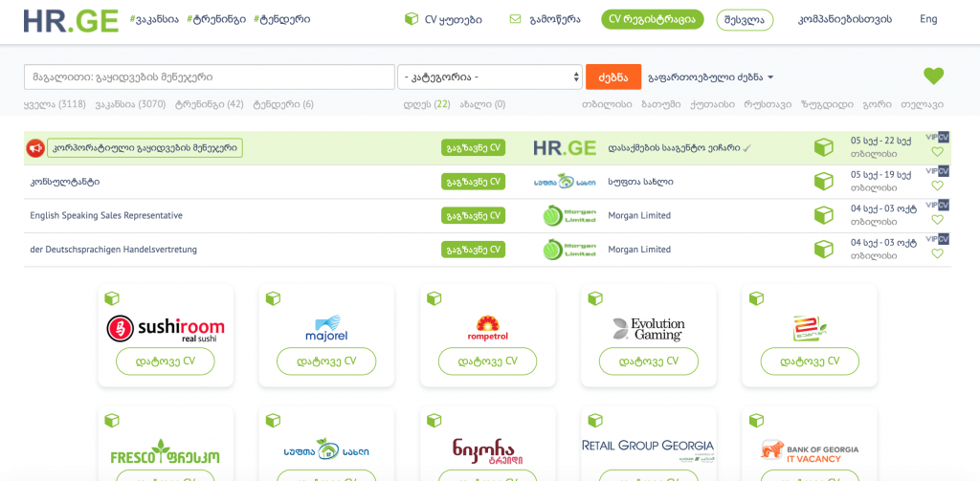980x481 pixels.
Task: Open the green favorites heart icon
Action: click(x=934, y=77)
